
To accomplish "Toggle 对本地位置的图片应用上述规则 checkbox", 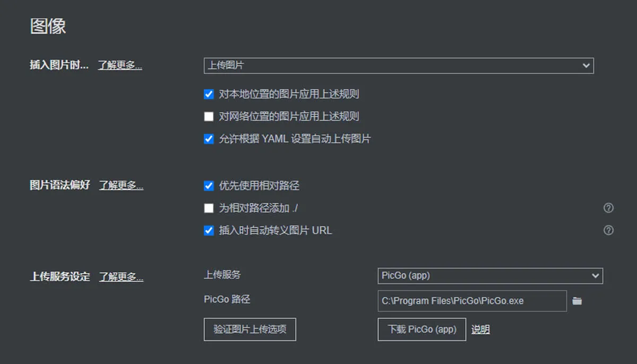I will click(209, 94).
